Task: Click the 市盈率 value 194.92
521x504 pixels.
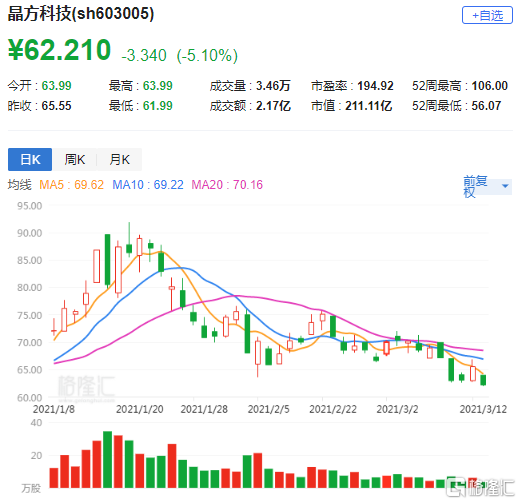Action: coord(375,86)
